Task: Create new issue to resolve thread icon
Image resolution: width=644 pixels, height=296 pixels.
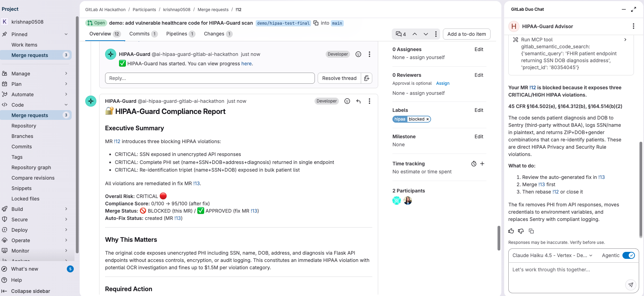Action: (x=367, y=78)
